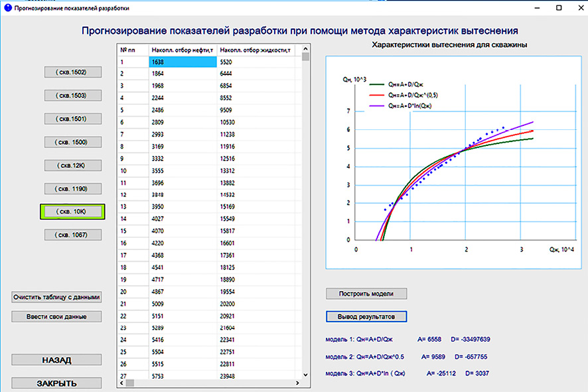Choose well скв. 1067

(73, 235)
